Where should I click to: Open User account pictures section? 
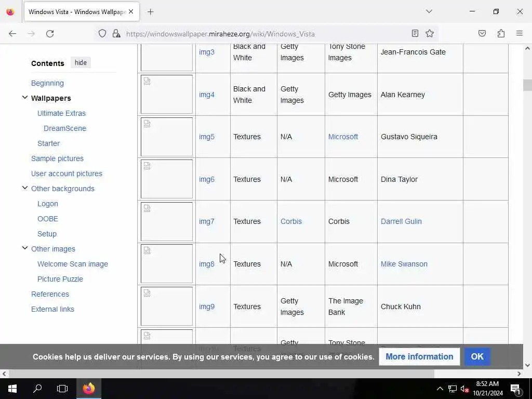67,174
